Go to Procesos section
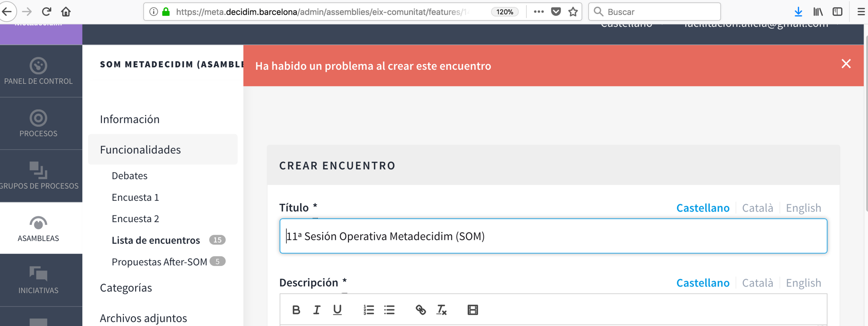The image size is (868, 326). (x=39, y=123)
